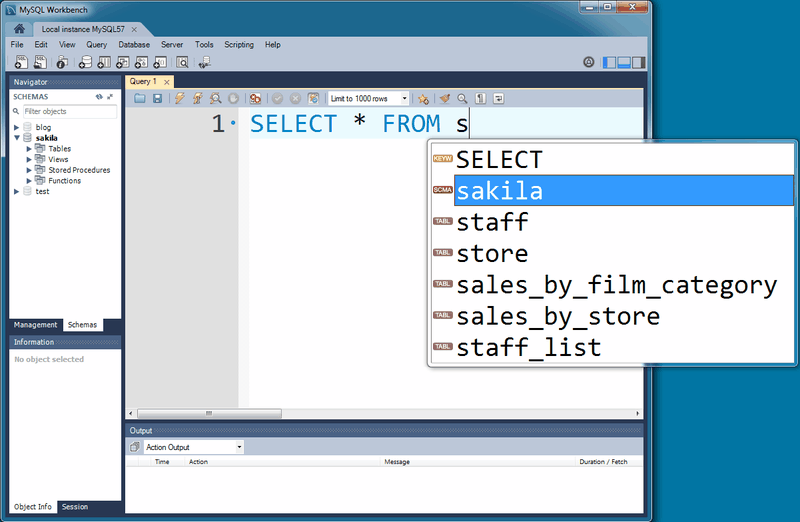Viewport: 800px width, 522px height.
Task: Open the Action Output type dropdown
Action: 194,447
